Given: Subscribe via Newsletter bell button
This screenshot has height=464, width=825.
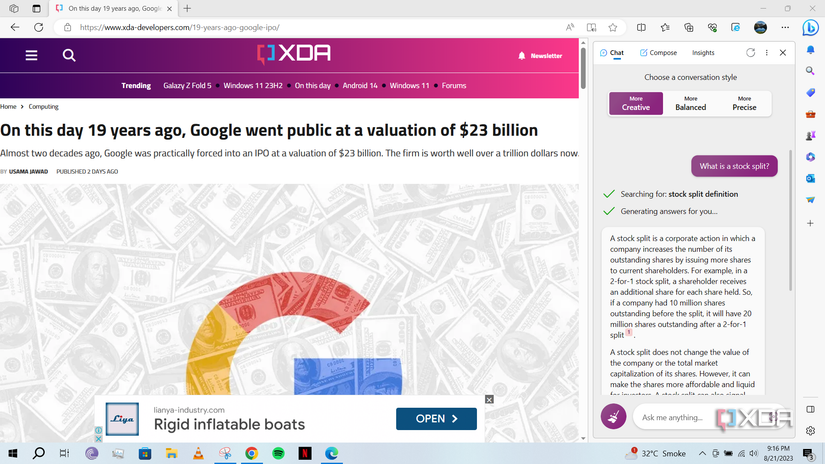Looking at the screenshot, I should (540, 56).
